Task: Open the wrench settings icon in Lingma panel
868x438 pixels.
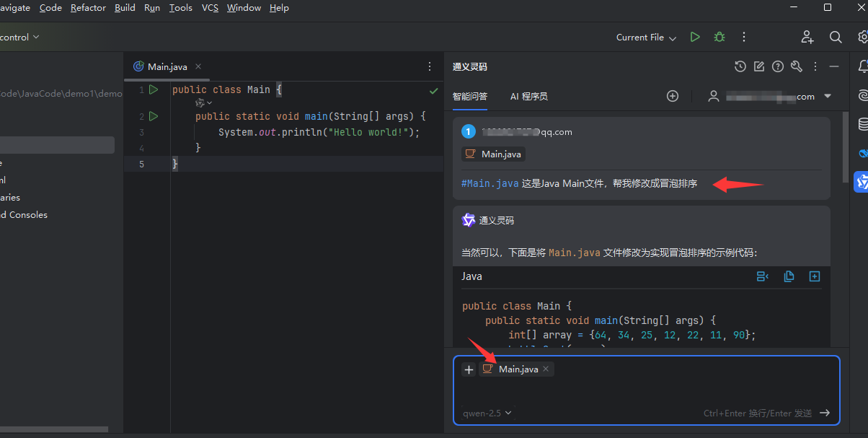Action: [x=797, y=66]
